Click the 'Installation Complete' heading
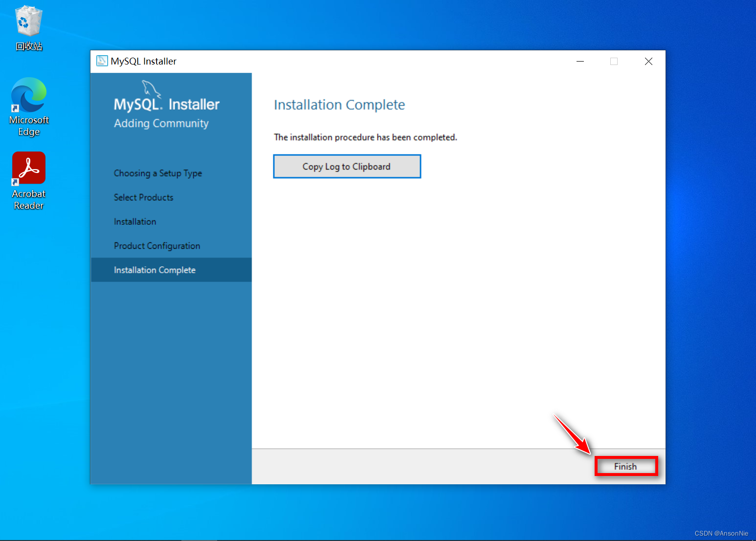 [x=339, y=105]
